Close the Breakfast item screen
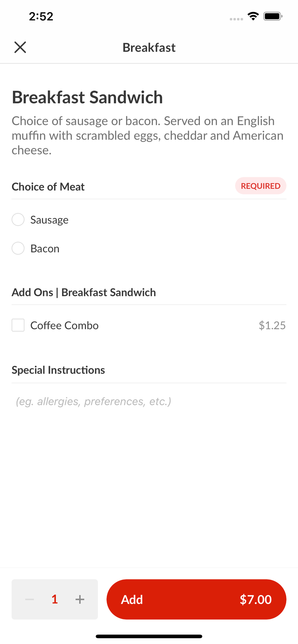This screenshot has width=298, height=644. pyautogui.click(x=20, y=47)
